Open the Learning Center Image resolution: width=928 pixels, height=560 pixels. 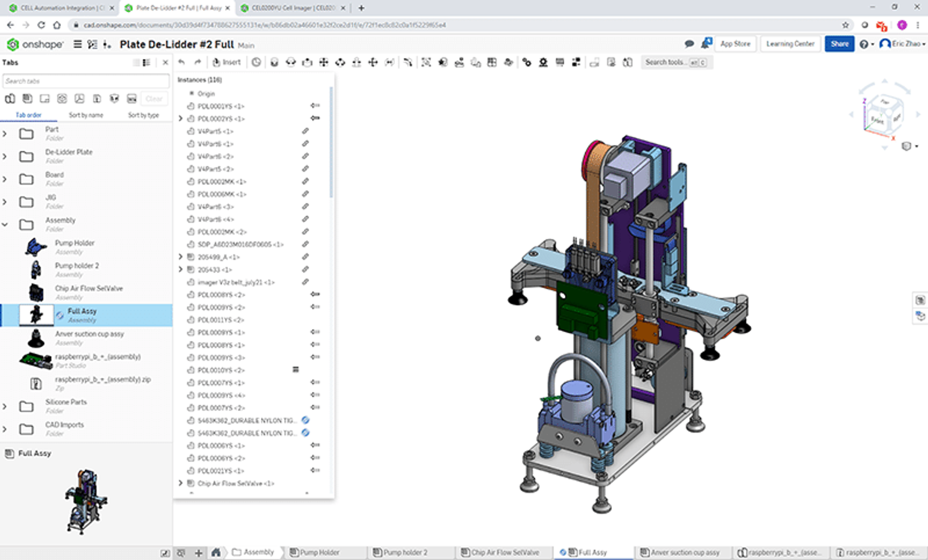(x=790, y=43)
